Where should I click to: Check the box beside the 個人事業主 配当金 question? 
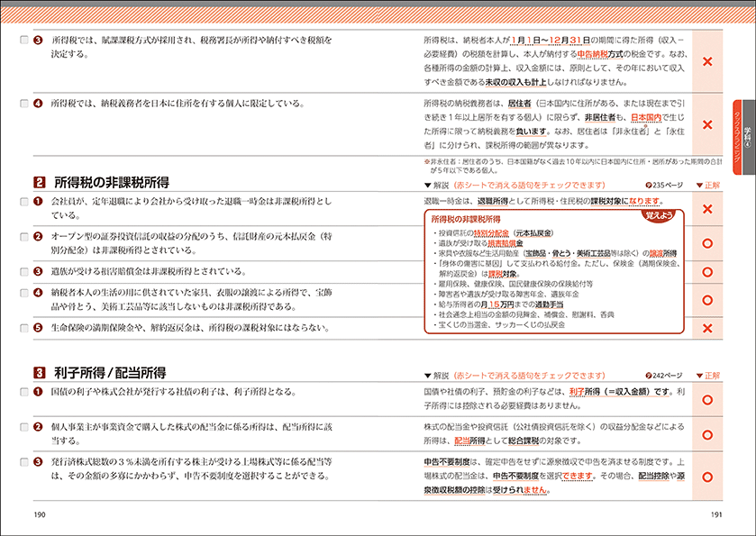[x=24, y=427]
